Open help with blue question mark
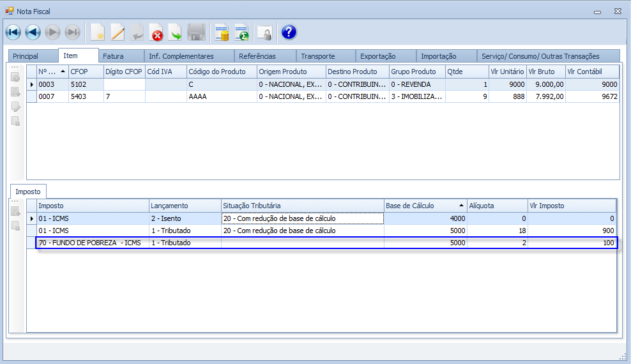 (x=289, y=33)
